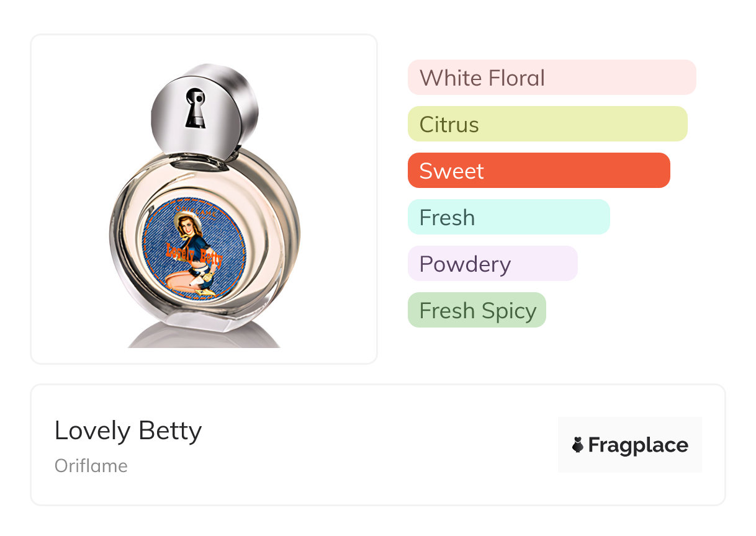Viewport: 756px width, 536px height.
Task: Choose the Fresh accord bar
Action: (x=508, y=217)
